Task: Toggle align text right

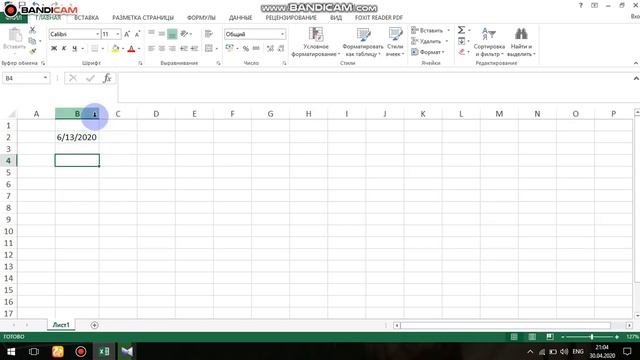Action: click(x=172, y=49)
